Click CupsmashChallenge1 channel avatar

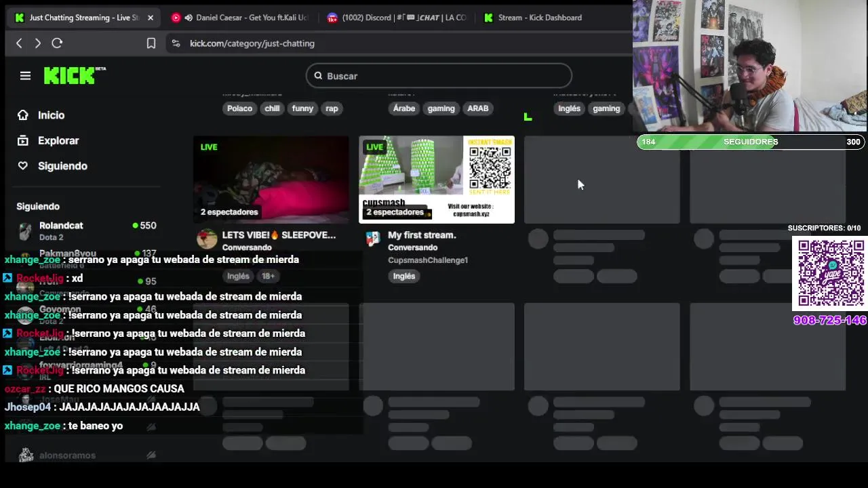[x=372, y=239]
